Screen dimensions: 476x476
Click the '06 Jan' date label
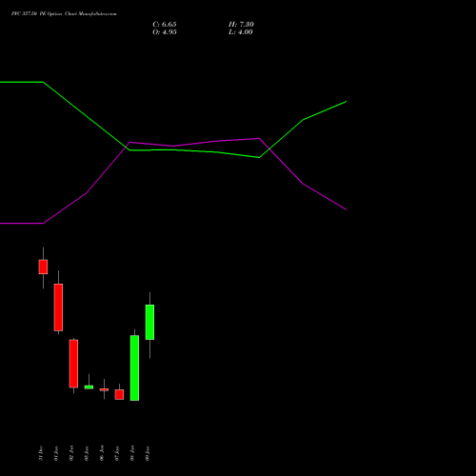[x=102, y=453]
